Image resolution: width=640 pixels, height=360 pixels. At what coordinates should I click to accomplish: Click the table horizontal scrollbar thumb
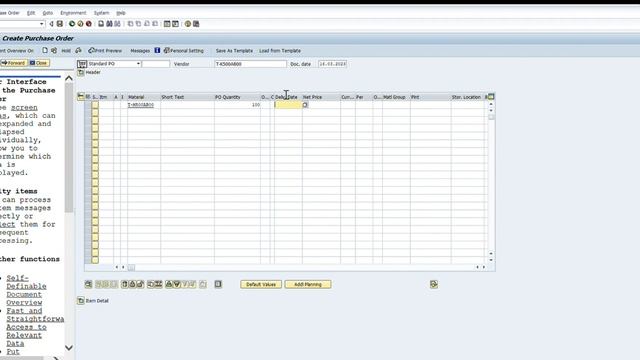pyautogui.click(x=131, y=267)
